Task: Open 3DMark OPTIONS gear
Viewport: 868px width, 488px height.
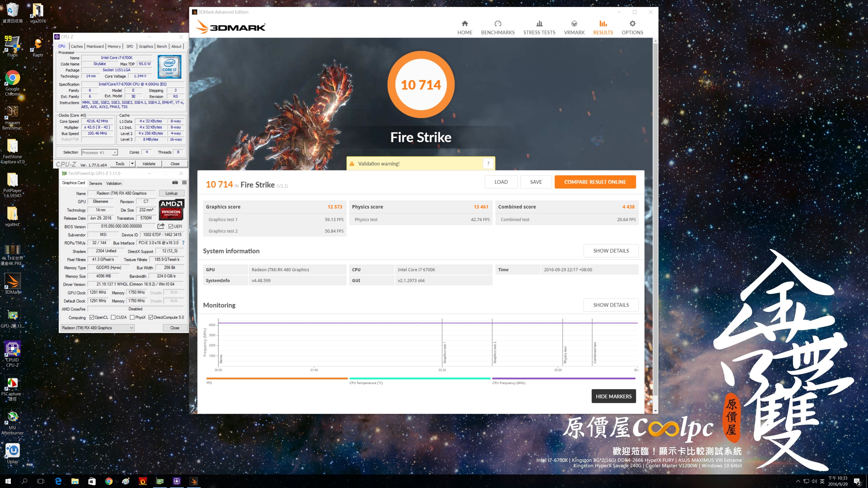Action: click(632, 28)
